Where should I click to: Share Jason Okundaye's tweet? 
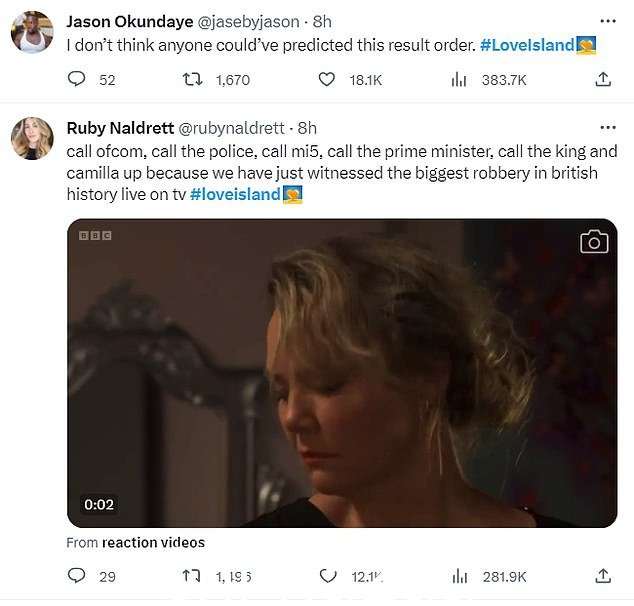pyautogui.click(x=602, y=79)
